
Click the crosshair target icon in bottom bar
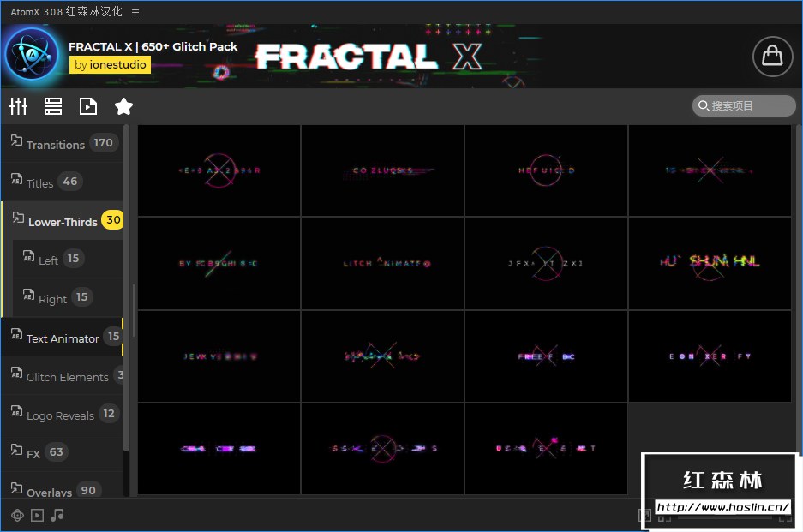(x=17, y=515)
